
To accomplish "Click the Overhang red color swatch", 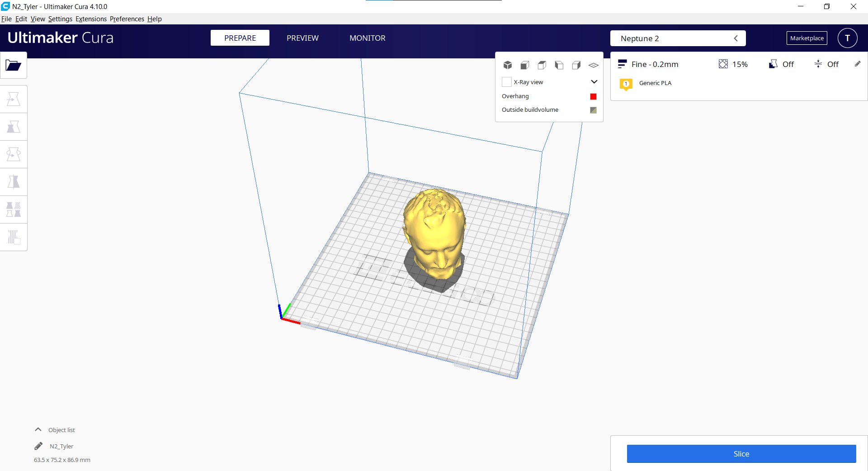I will pyautogui.click(x=594, y=96).
